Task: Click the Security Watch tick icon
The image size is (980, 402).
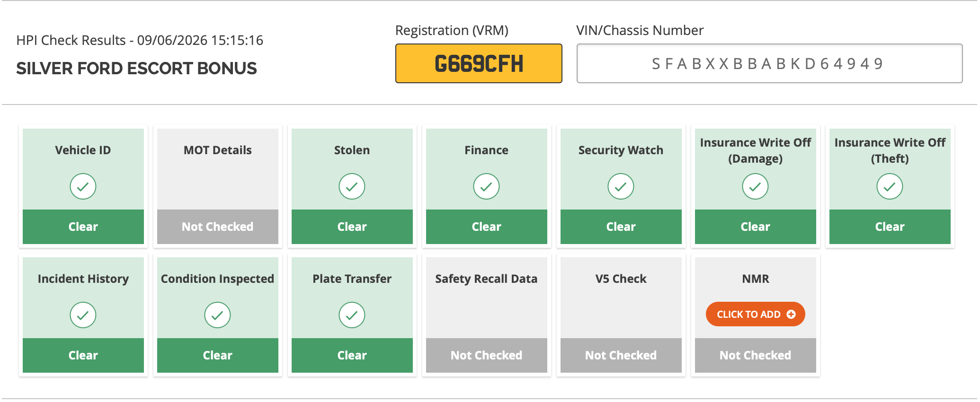Action: point(621,186)
